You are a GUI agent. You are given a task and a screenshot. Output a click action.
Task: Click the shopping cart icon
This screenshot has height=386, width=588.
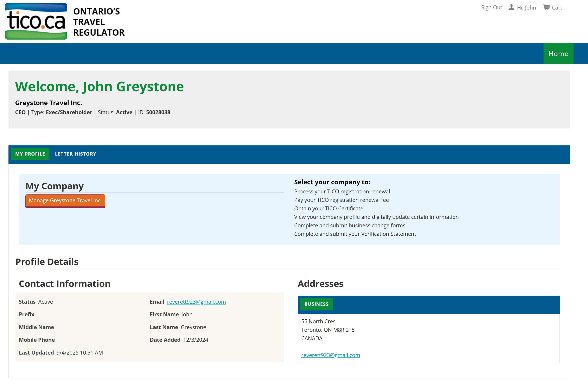point(546,7)
